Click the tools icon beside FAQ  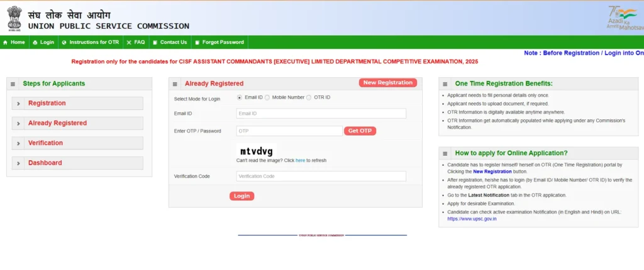point(129,42)
